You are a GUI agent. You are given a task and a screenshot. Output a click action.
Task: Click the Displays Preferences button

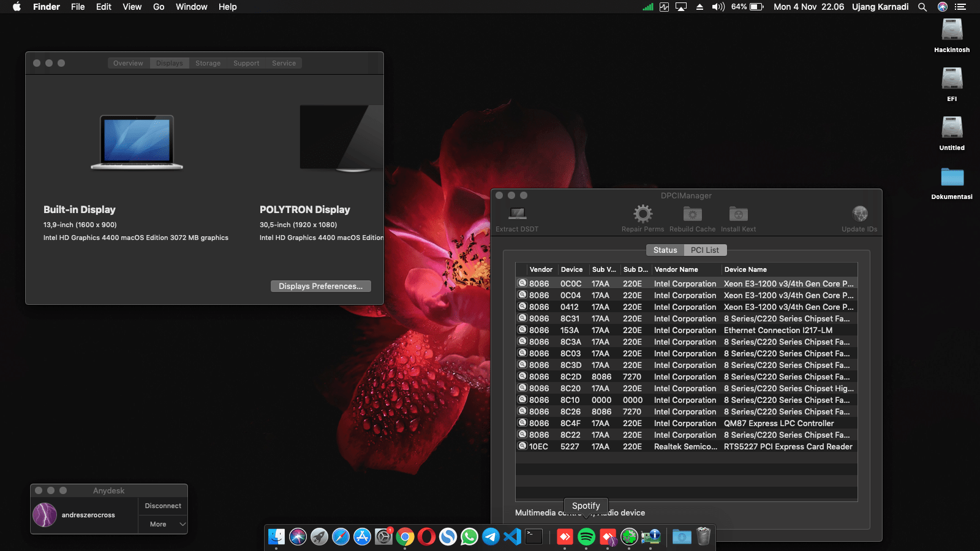pos(320,286)
